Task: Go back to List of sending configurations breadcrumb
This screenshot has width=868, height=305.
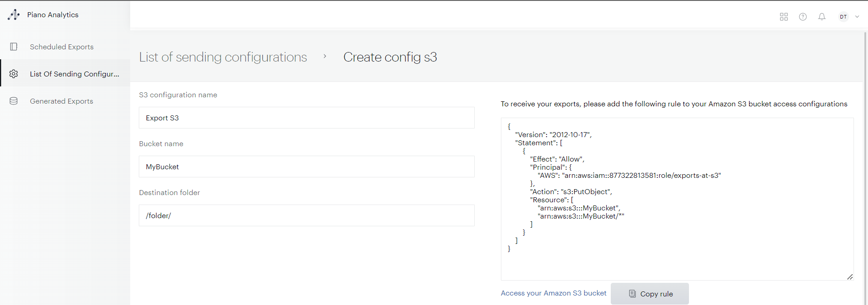Action: (x=223, y=57)
